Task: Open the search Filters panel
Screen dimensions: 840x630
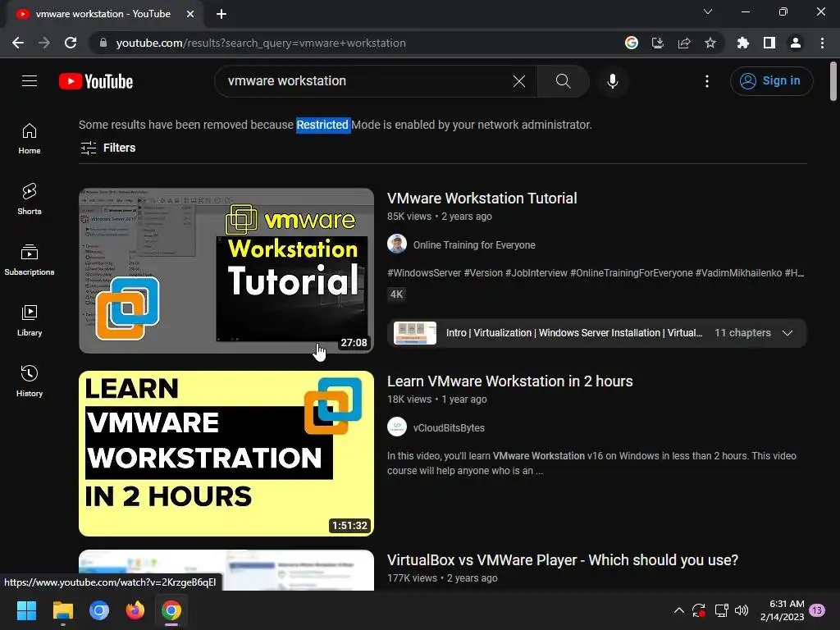Action: (x=107, y=148)
